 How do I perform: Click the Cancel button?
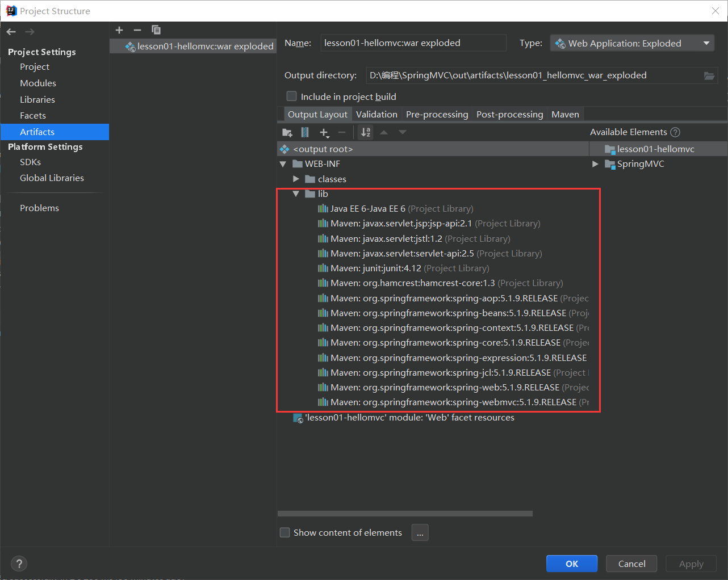click(x=631, y=564)
